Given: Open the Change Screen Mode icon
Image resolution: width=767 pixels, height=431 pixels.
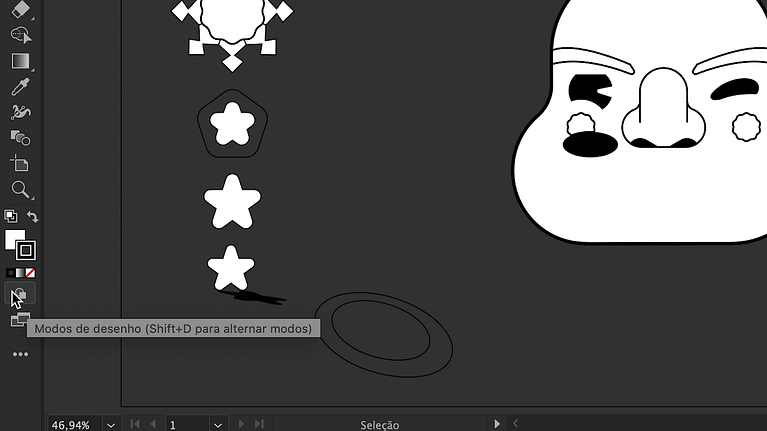Looking at the screenshot, I should pyautogui.click(x=20, y=320).
